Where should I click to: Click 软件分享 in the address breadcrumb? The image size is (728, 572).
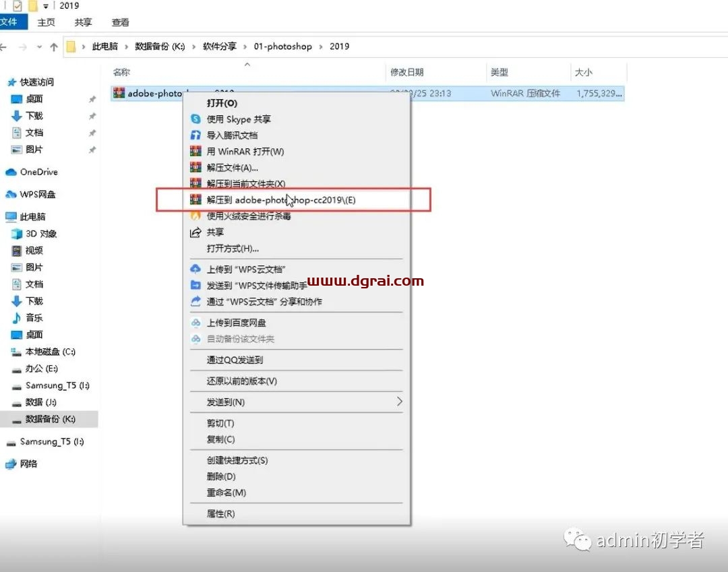click(x=220, y=46)
